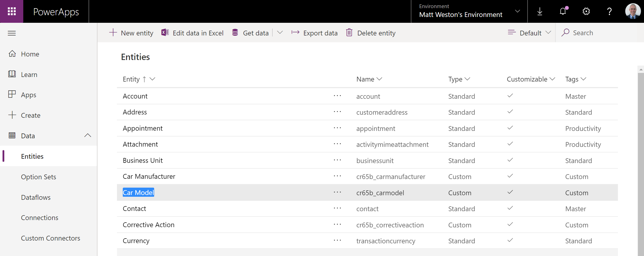Viewport: 644px width, 256px height.
Task: Click the Learn book icon
Action: point(12,74)
